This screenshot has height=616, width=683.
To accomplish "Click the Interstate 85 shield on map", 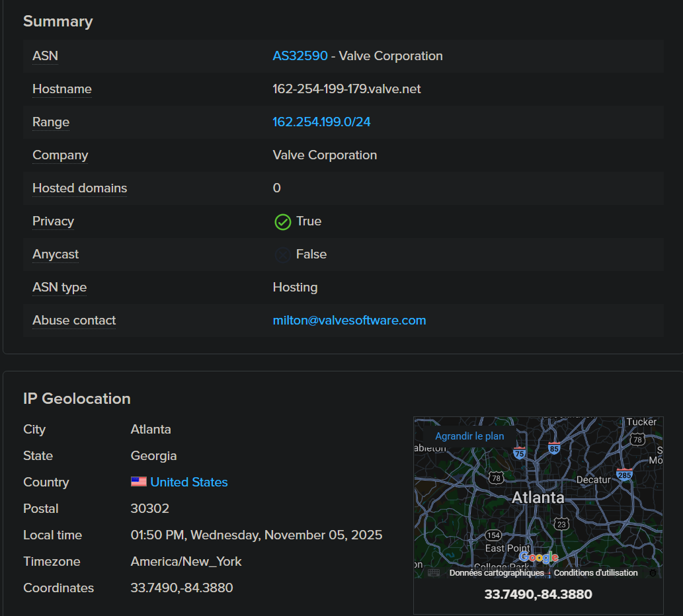I will pos(554,448).
